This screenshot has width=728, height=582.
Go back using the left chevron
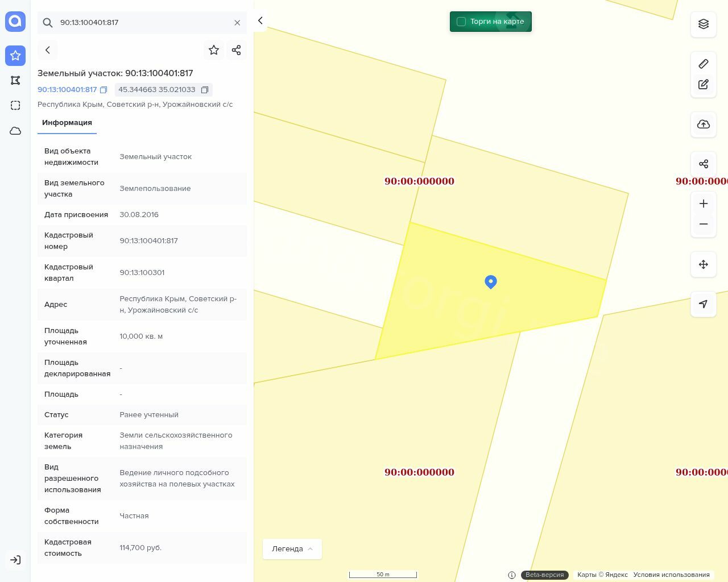48,50
